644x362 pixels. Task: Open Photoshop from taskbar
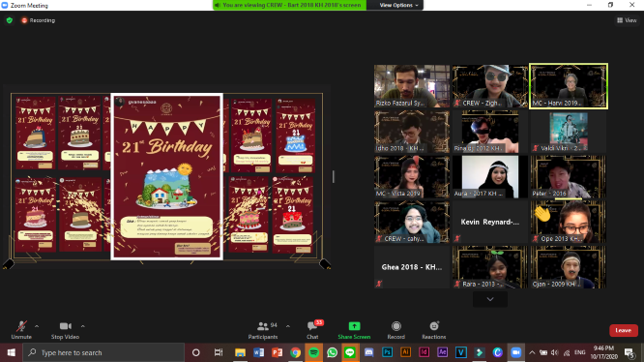[x=387, y=352]
